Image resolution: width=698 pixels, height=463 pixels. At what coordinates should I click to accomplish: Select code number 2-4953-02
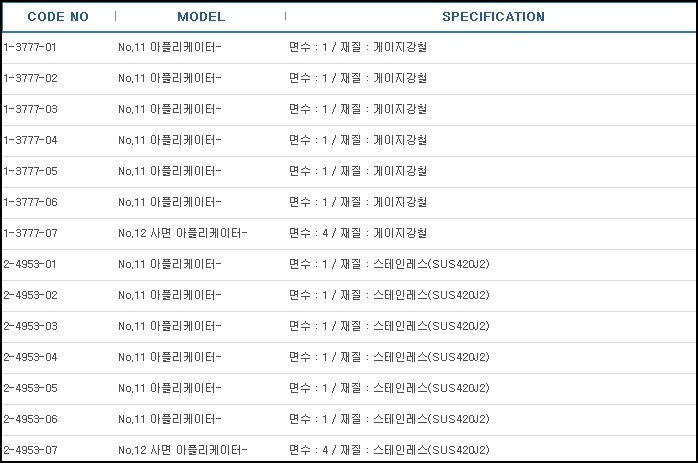click(30, 295)
